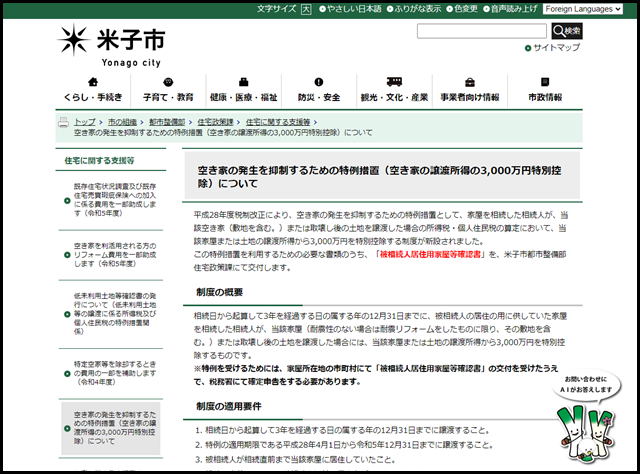Click the red text 被相続人居住用家屋等確認書
640x474 pixels.
point(430,254)
